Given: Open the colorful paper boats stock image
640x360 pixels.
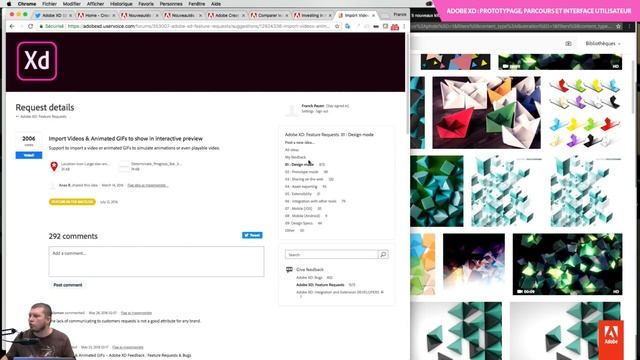Looking at the screenshot, I should 487,113.
